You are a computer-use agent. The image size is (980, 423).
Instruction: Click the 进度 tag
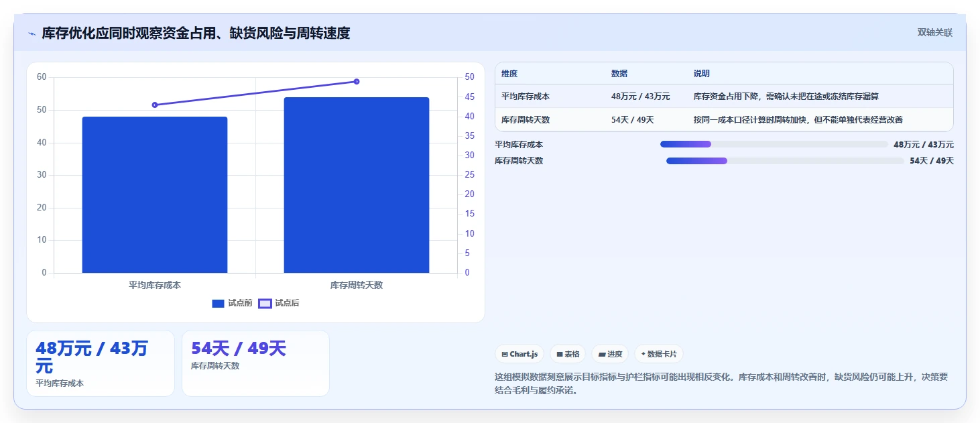[610, 354]
